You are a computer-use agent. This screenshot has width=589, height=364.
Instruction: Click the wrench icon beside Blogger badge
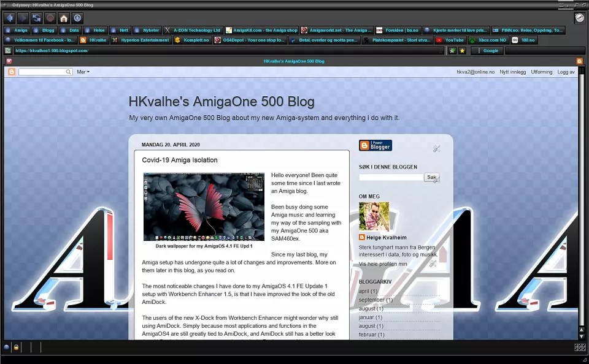tap(436, 148)
